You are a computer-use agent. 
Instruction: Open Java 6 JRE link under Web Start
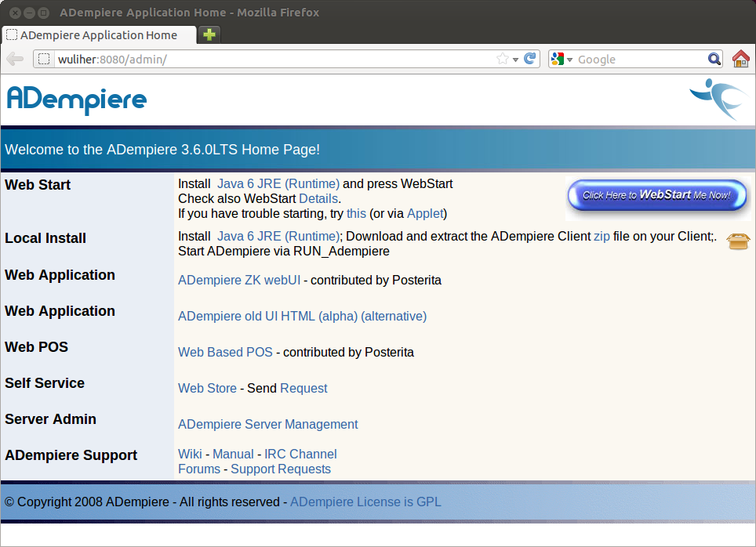[278, 183]
